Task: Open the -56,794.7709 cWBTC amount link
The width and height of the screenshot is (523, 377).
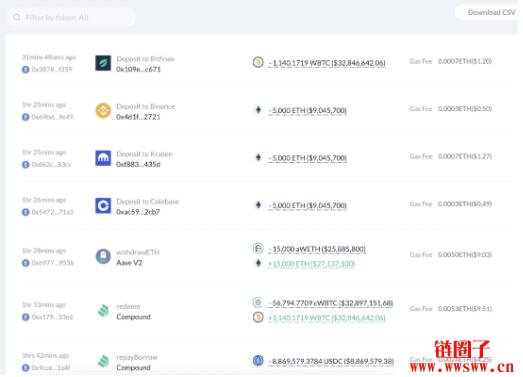Action: [x=331, y=303]
